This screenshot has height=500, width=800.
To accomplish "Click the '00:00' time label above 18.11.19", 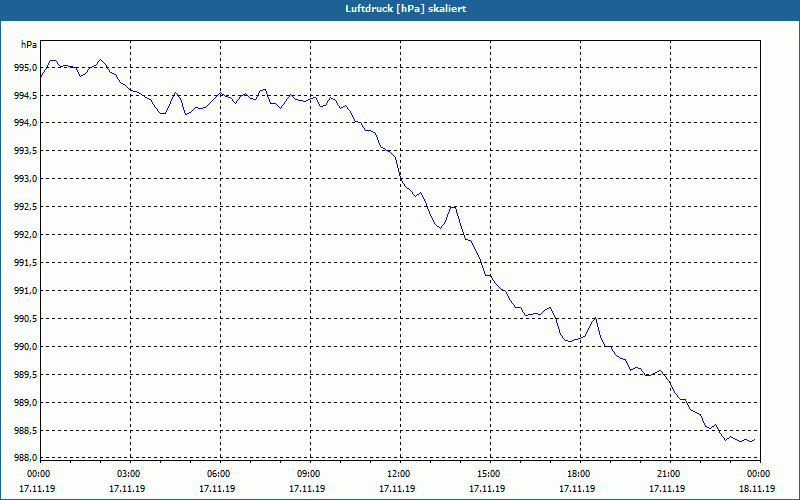I will click(x=759, y=474).
